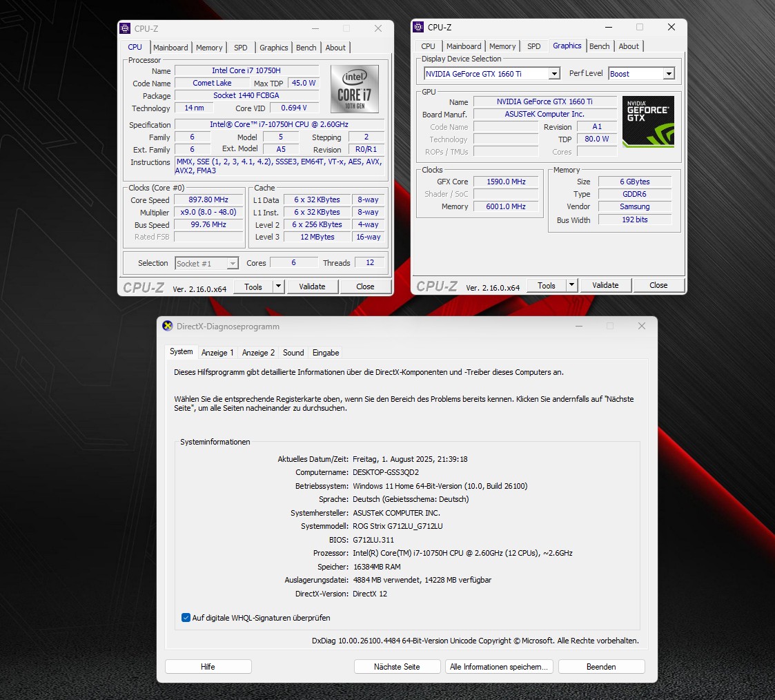
Task: Click the Cores value 6 field
Action: [293, 262]
